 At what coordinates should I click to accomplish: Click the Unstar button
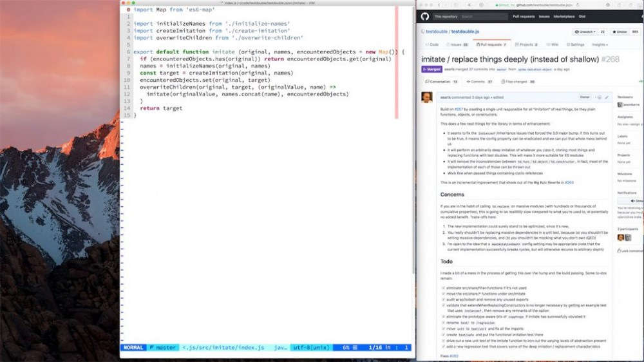(620, 32)
